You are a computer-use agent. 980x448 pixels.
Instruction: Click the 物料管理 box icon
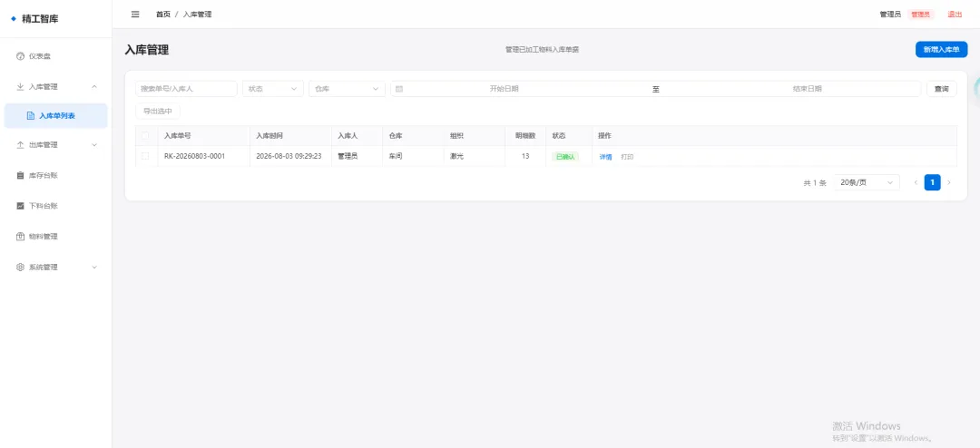(x=20, y=236)
